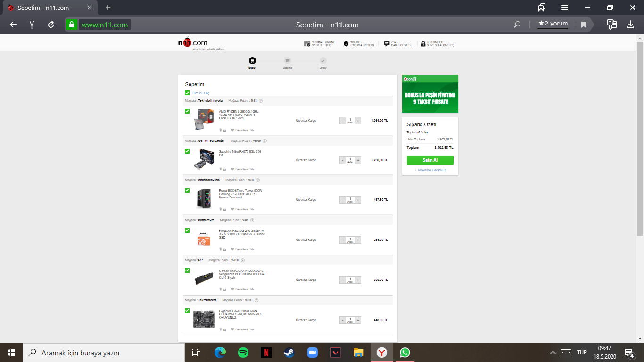Open the 2 yorum reviews button
The image size is (644, 362).
click(553, 24)
